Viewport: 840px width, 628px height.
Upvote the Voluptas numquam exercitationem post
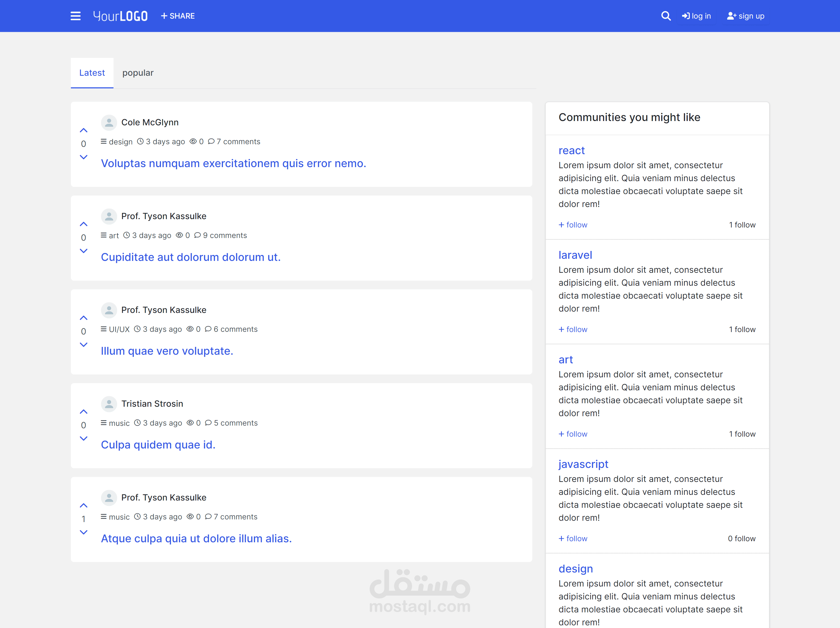pyautogui.click(x=84, y=130)
